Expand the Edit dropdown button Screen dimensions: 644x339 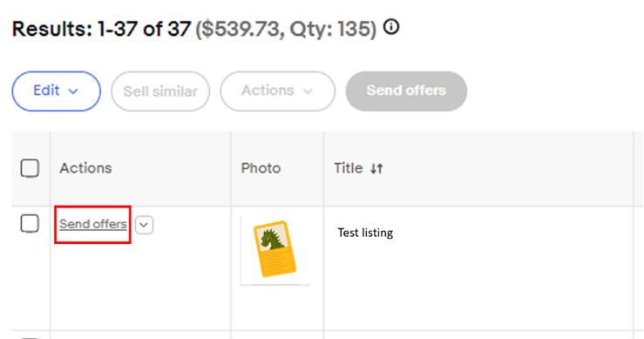(57, 92)
